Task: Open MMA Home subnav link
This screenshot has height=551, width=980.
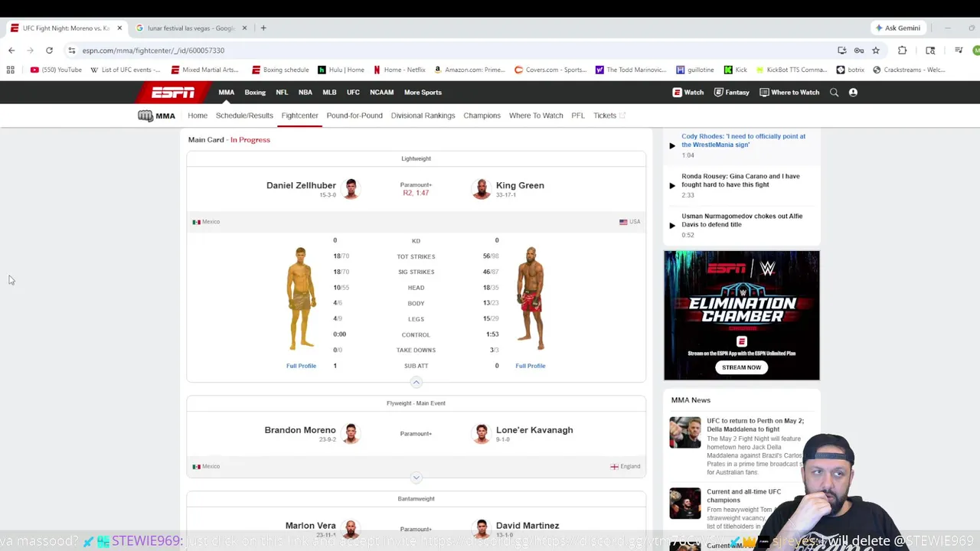Action: (x=198, y=116)
